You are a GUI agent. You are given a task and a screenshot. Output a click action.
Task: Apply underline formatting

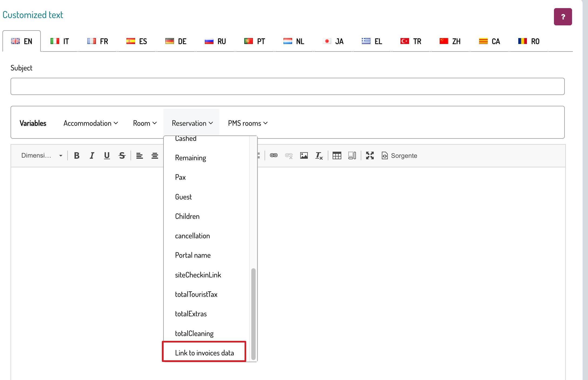pos(107,155)
